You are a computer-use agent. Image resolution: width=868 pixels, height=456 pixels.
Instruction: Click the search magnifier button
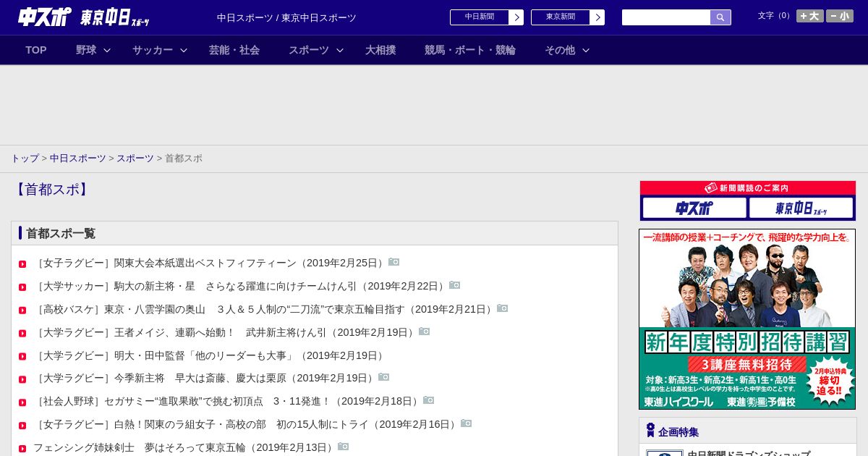pos(720,17)
